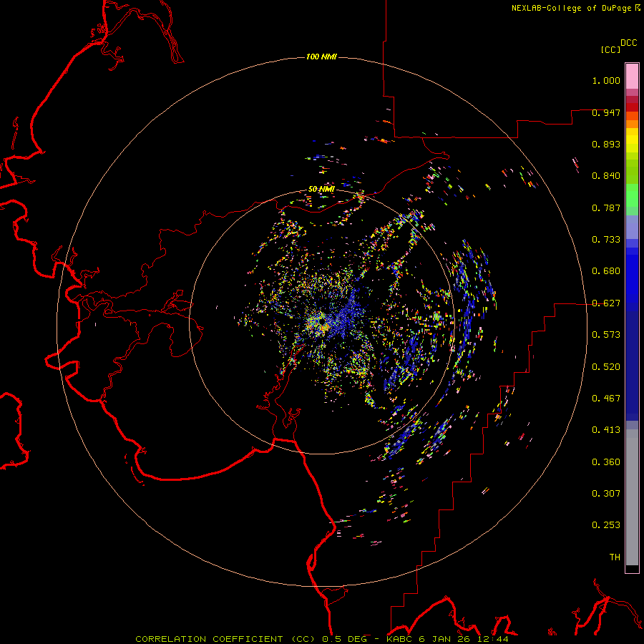Select the 0.573 legend value
This screenshot has height=644, width=644.
pyautogui.click(x=606, y=335)
